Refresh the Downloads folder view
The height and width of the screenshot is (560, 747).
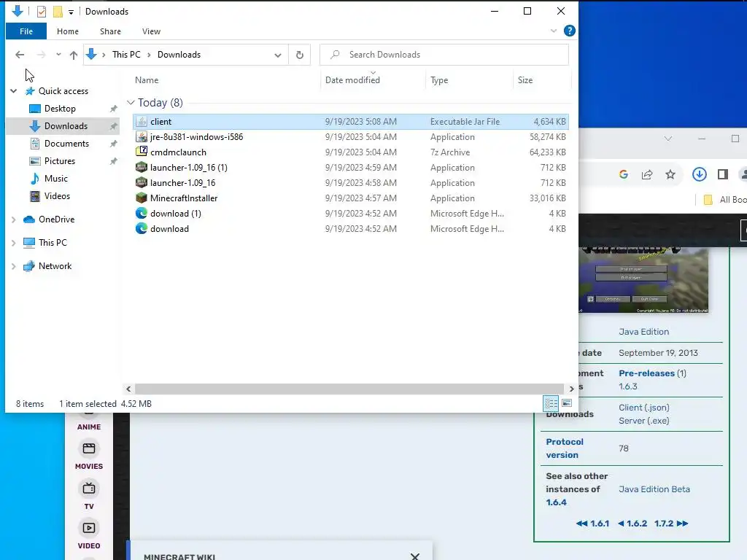pos(300,55)
